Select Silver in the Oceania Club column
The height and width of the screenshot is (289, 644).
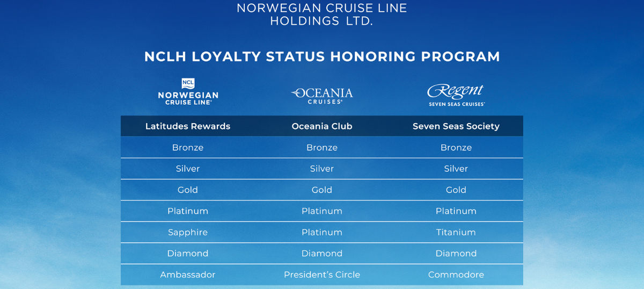point(322,169)
